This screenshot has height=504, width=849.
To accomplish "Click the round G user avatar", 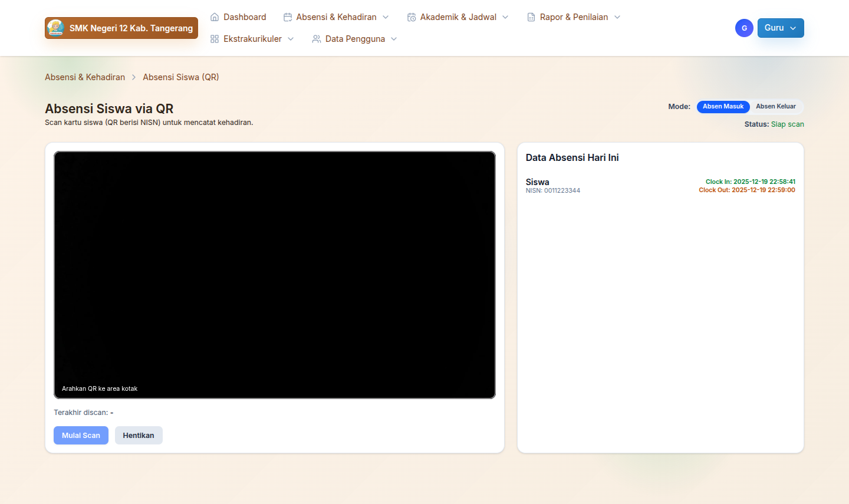I will point(744,28).
